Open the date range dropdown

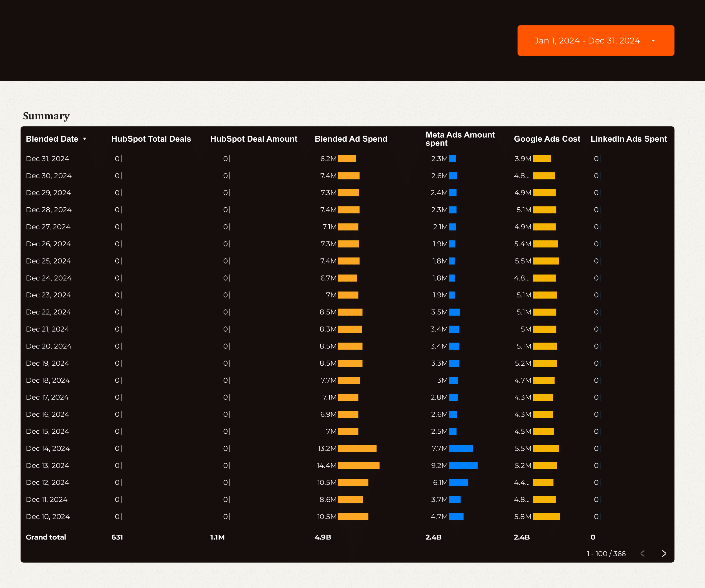pyautogui.click(x=596, y=41)
